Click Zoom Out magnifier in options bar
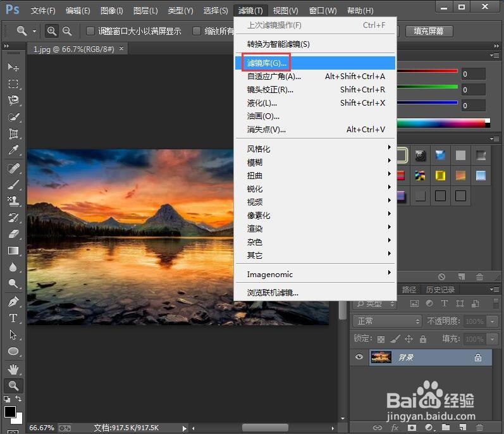This screenshot has width=504, height=434. click(67, 31)
